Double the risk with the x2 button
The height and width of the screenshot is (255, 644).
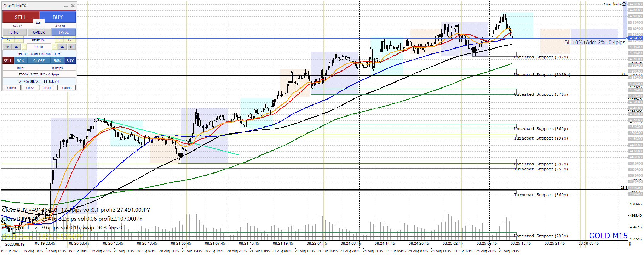[70, 40]
